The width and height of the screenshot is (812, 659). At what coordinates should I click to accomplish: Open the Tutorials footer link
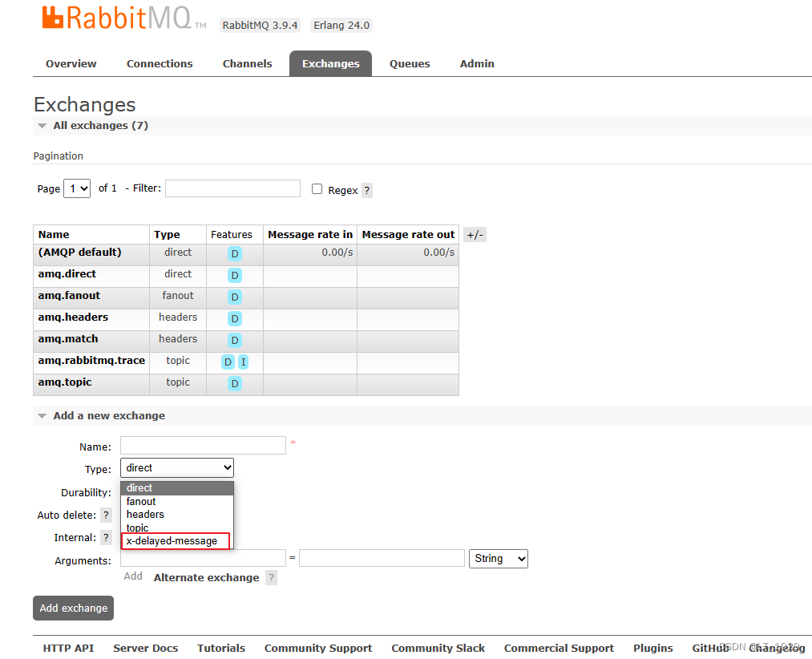(221, 648)
